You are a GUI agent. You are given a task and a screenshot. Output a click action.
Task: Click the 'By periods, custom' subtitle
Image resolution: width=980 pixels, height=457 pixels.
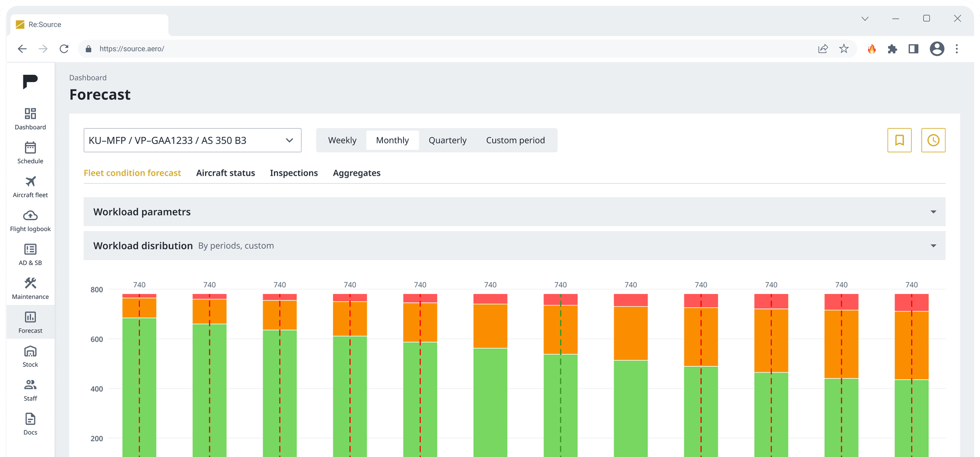coord(236,246)
